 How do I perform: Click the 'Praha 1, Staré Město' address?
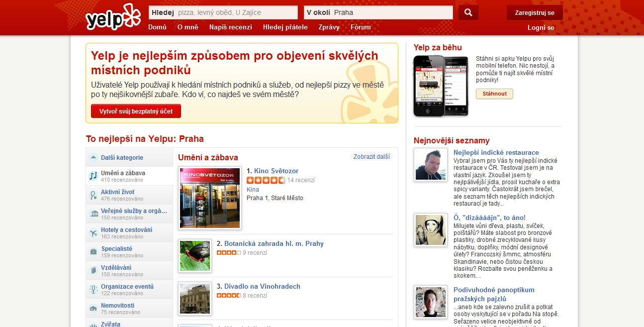tap(275, 198)
